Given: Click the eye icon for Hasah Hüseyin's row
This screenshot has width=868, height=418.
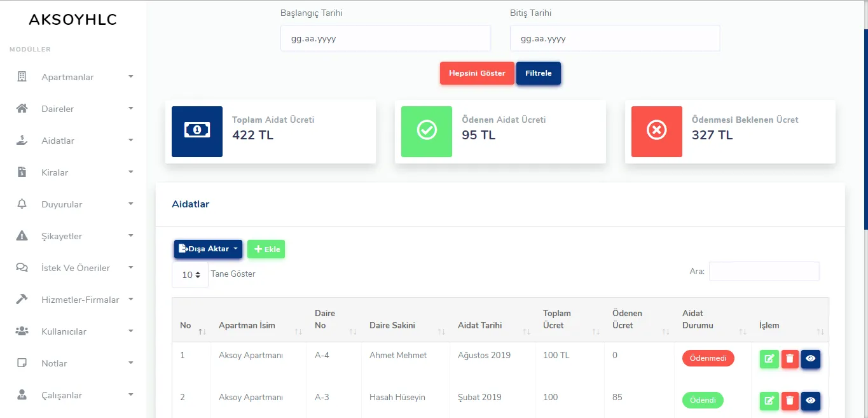Looking at the screenshot, I should (x=811, y=401).
